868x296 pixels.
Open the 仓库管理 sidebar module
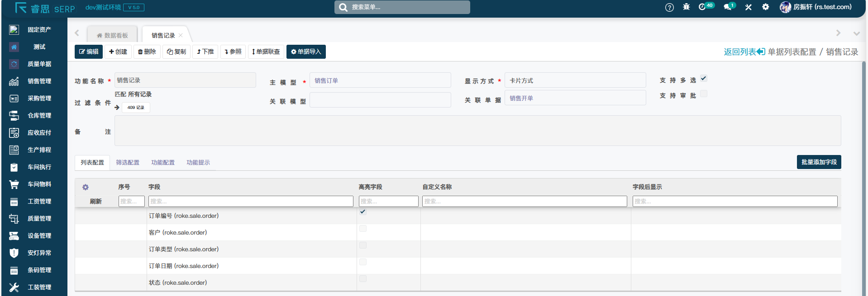[x=39, y=116]
